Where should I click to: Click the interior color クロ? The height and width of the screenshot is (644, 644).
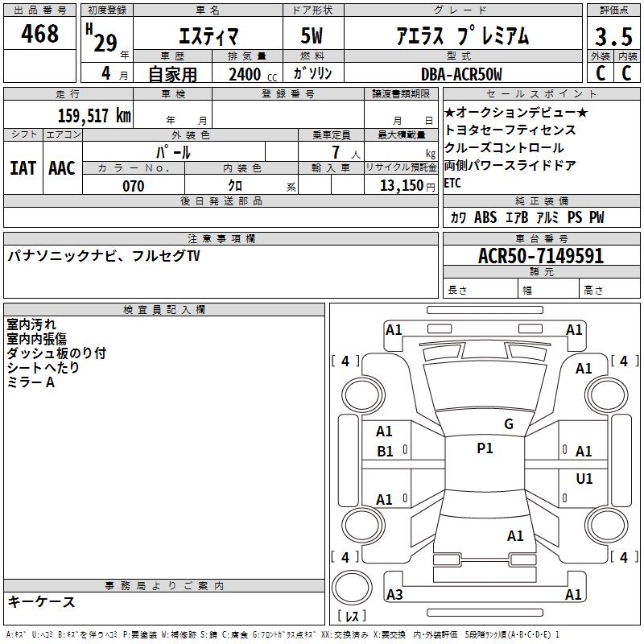coord(235,186)
